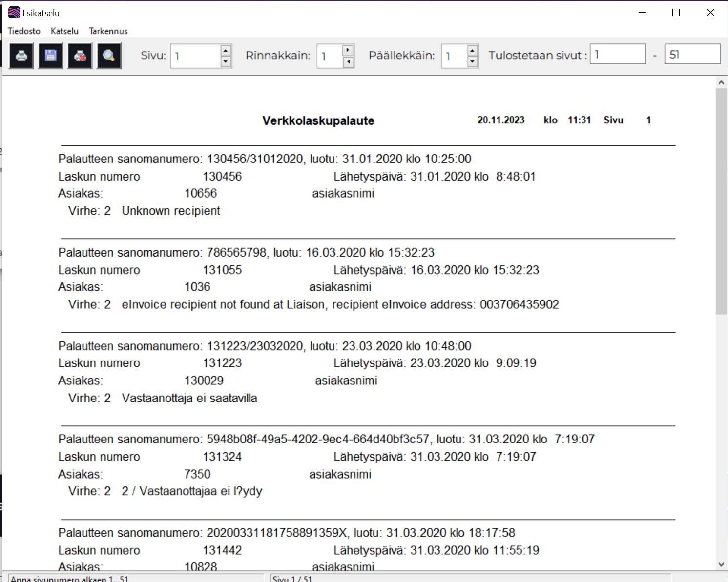
Task: Decrease the Päällekkäin value with down arrow
Action: tap(472, 61)
